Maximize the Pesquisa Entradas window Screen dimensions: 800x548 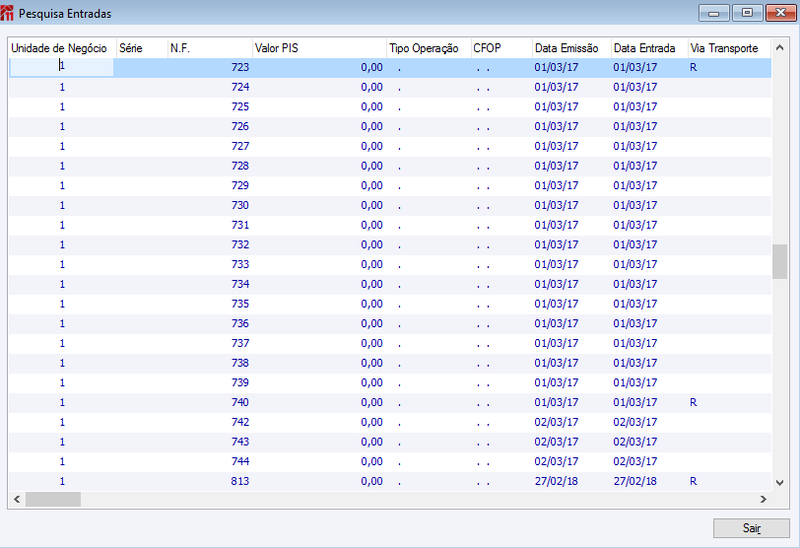click(x=747, y=13)
